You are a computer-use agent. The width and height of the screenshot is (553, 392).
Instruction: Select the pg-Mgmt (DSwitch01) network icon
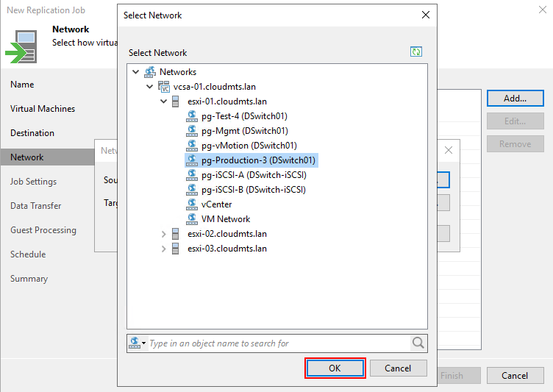pyautogui.click(x=191, y=131)
